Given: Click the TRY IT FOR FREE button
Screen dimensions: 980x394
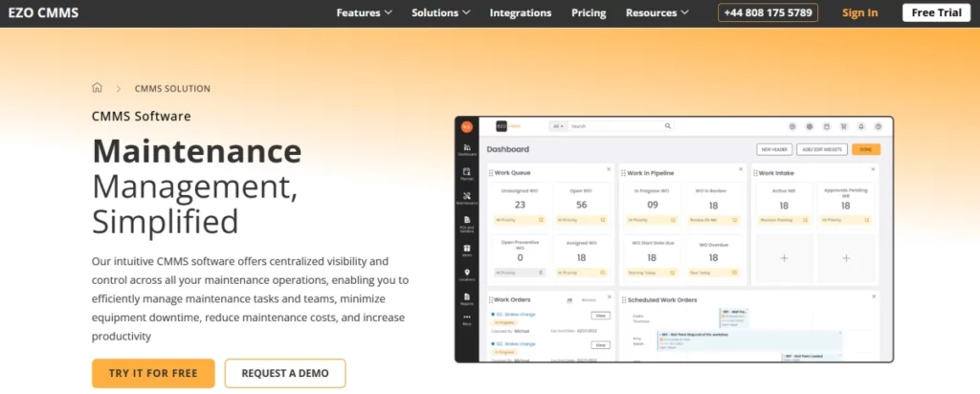Looking at the screenshot, I should (153, 373).
